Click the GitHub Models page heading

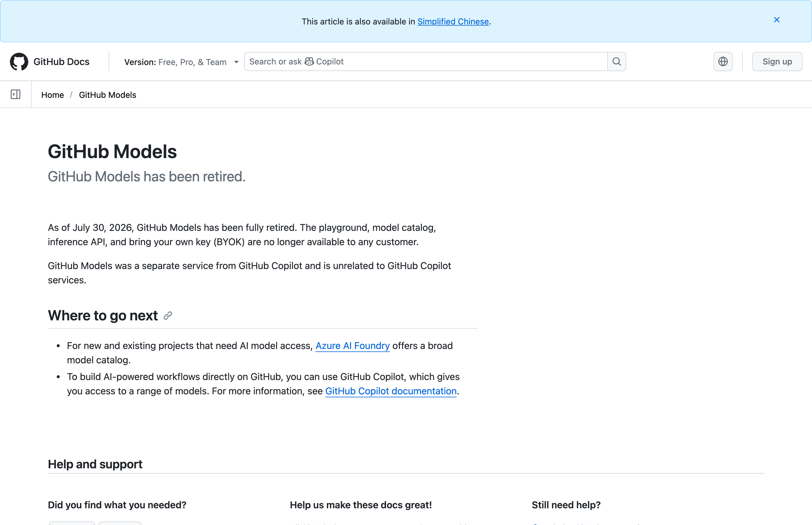pos(112,152)
